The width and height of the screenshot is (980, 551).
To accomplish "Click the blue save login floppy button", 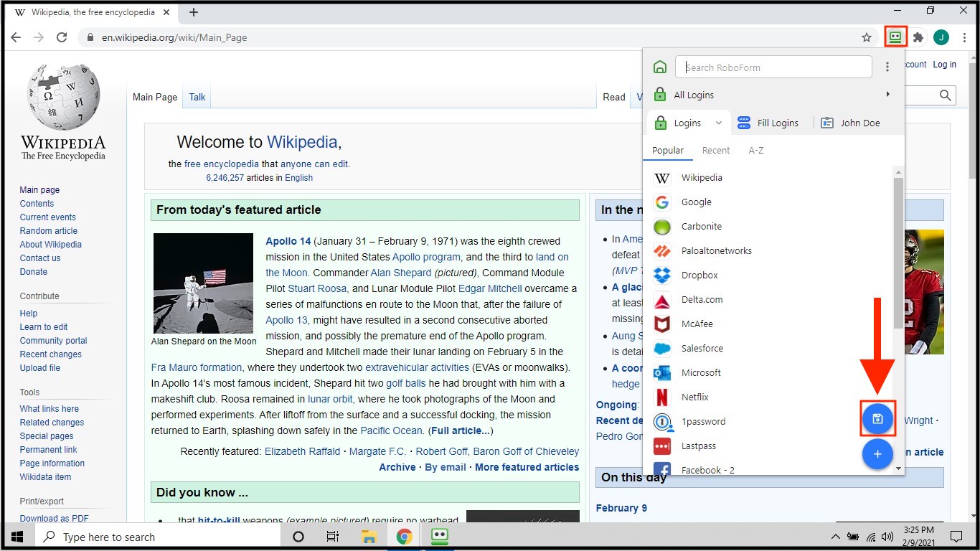I will pos(877,418).
